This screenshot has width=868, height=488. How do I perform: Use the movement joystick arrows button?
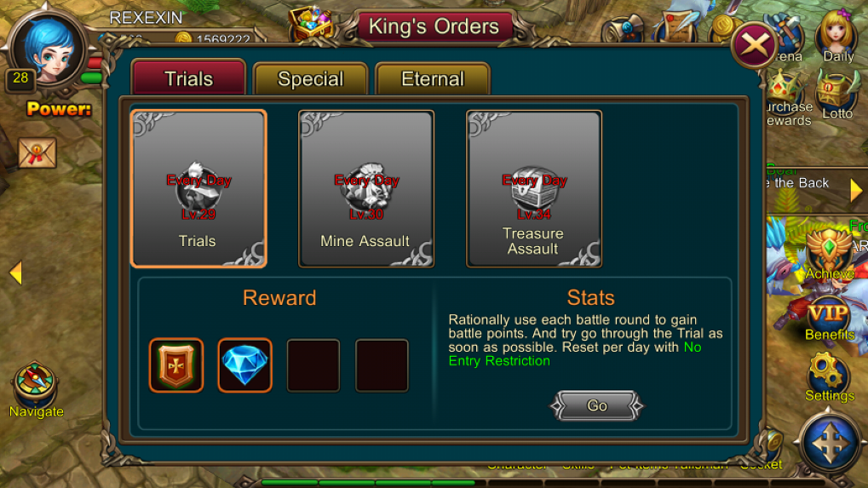tap(830, 443)
